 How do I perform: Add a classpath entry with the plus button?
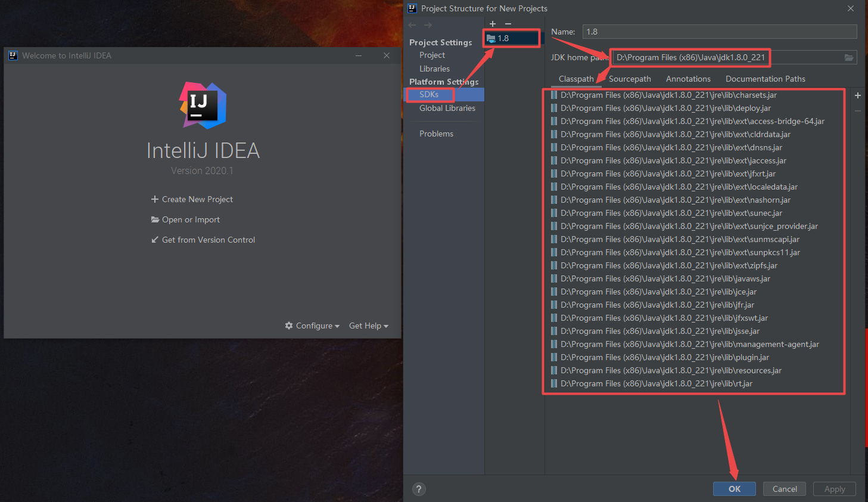(858, 95)
